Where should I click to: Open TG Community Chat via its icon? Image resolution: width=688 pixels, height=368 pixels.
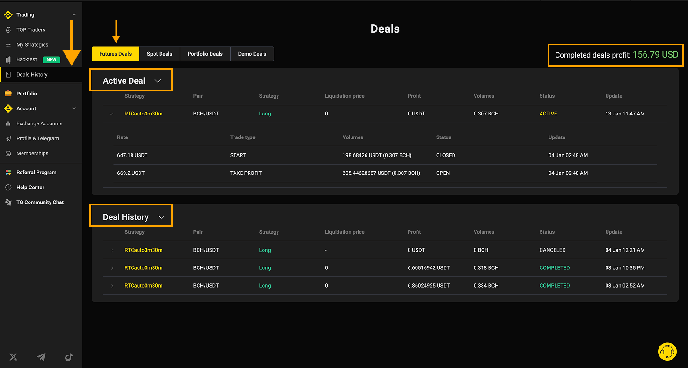tap(8, 202)
